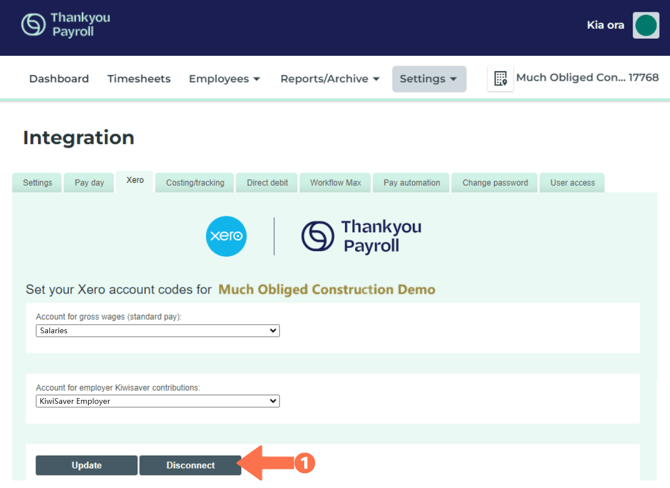Go to the Dashboard page
This screenshot has width=670, height=488.
pos(59,79)
